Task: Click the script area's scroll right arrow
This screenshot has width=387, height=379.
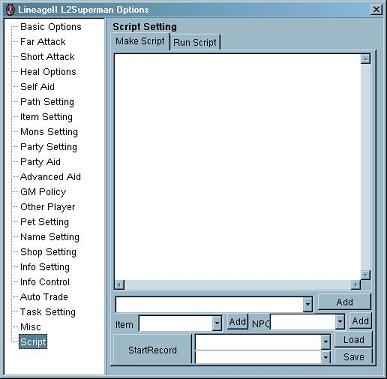Action: [356, 285]
